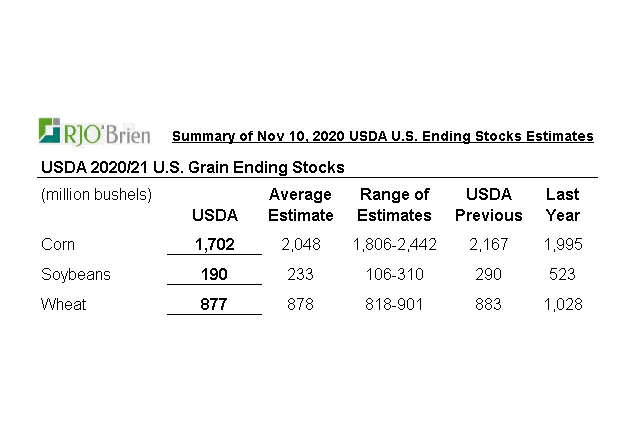This screenshot has height=430, width=636.
Task: Select the Wheat USDA value 877
Action: coord(214,304)
